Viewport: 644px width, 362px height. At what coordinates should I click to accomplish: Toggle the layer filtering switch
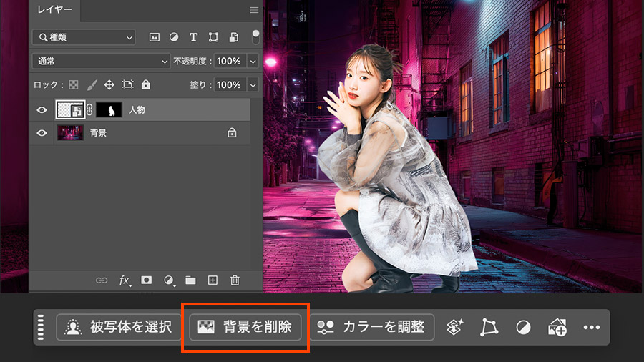[255, 37]
